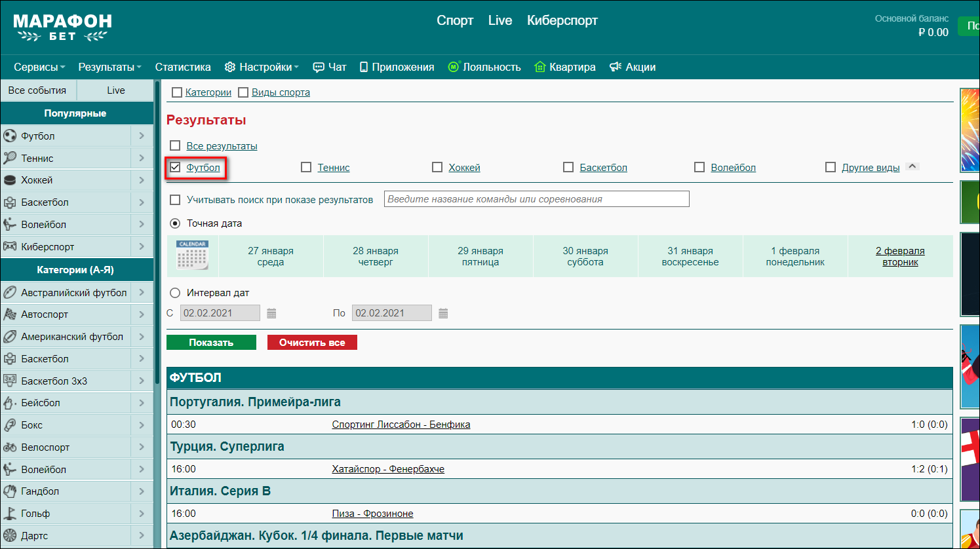Expand the Бокс row chevron

142,425
